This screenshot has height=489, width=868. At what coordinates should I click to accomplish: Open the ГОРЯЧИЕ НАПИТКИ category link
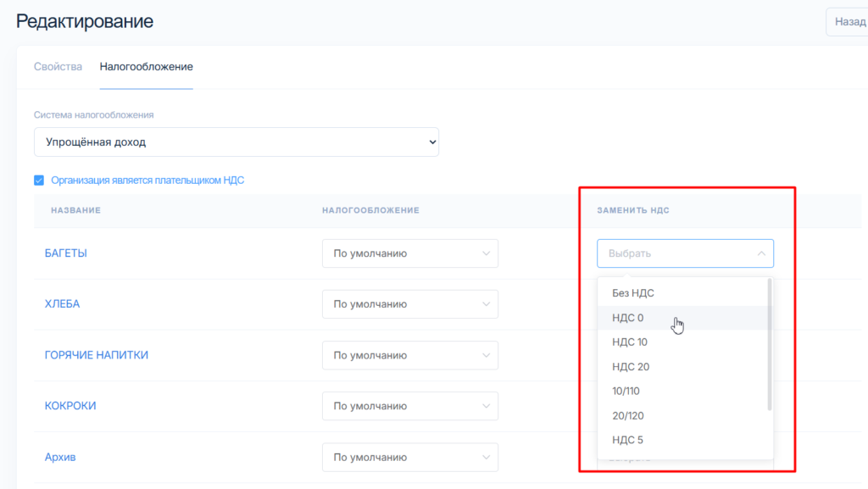(96, 355)
